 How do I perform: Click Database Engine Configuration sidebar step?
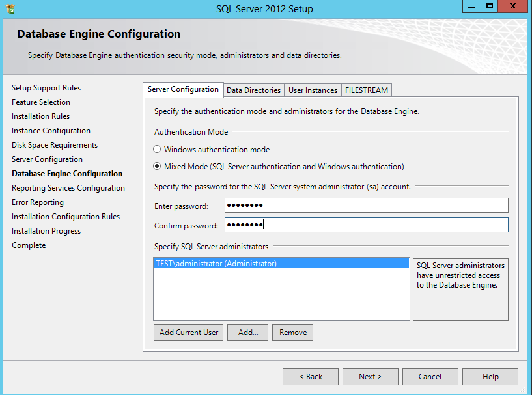(x=67, y=174)
